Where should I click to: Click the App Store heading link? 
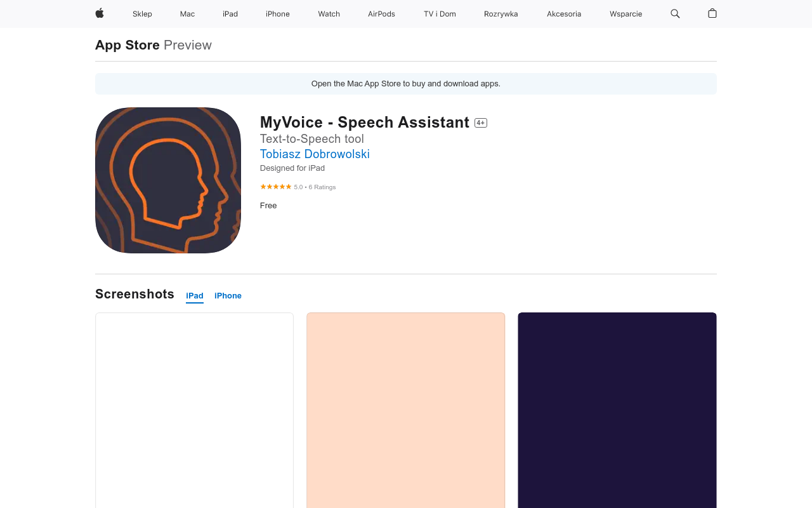(128, 45)
